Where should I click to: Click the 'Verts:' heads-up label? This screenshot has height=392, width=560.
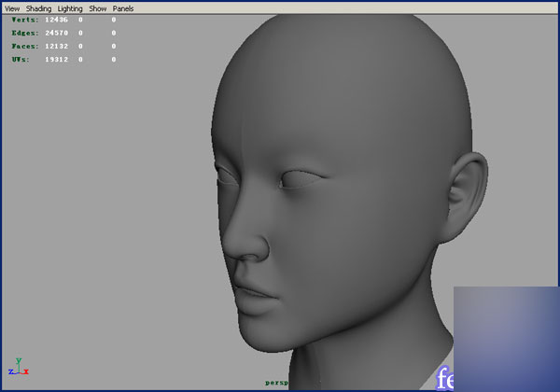(24, 20)
